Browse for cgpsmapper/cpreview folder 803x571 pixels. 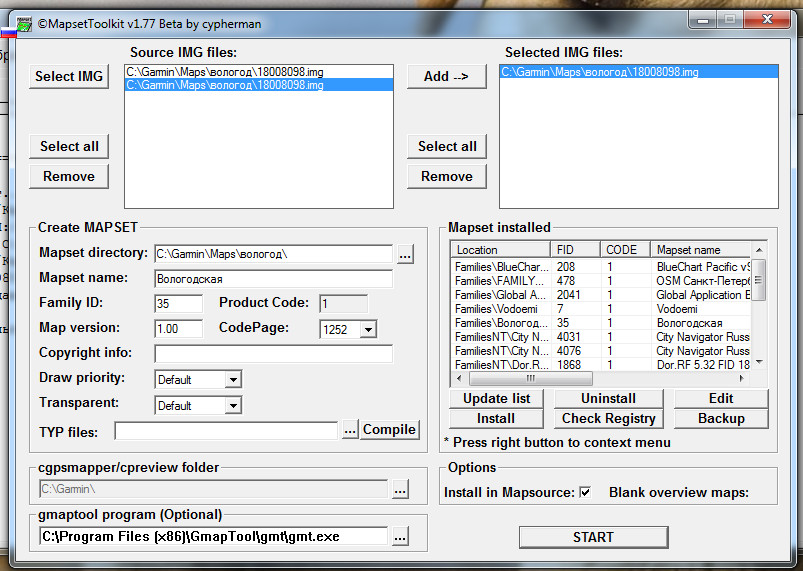(400, 490)
